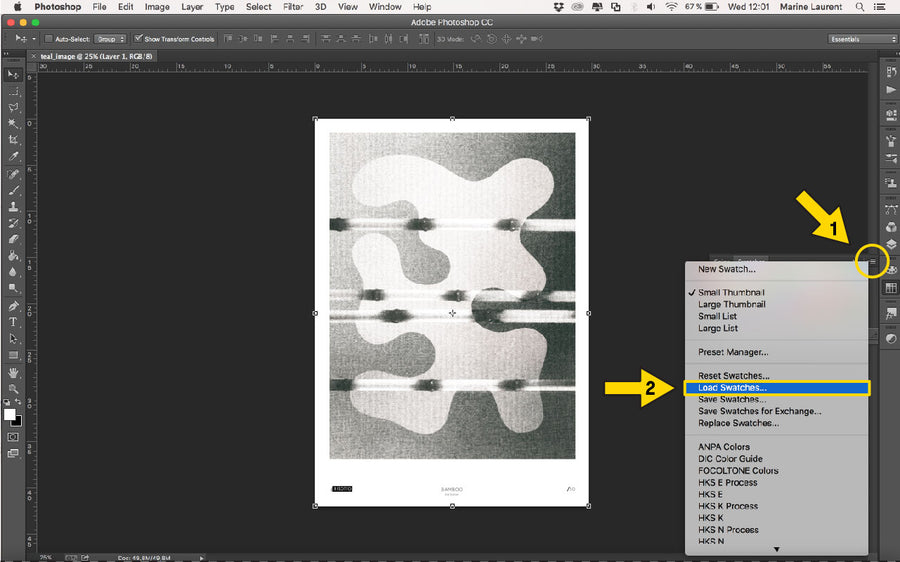Viewport: 900px width, 562px height.
Task: Open the Auto-Select Group dropdown
Action: (111, 39)
